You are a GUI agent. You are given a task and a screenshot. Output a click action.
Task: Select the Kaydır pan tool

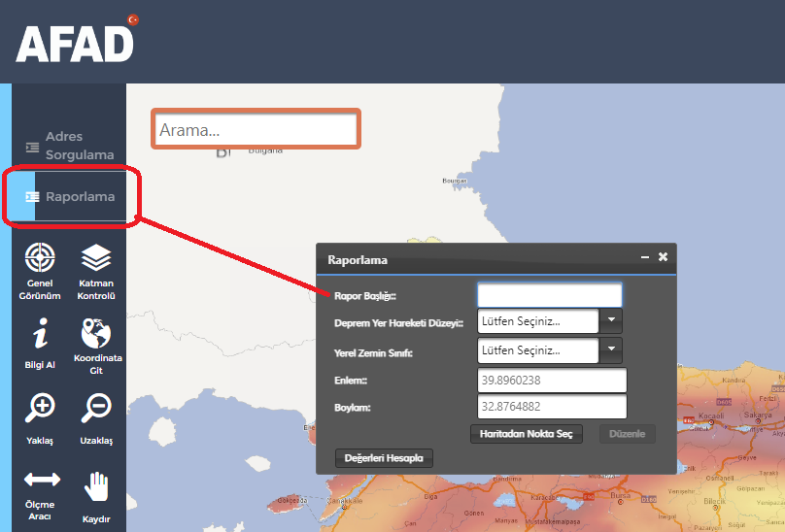click(96, 497)
